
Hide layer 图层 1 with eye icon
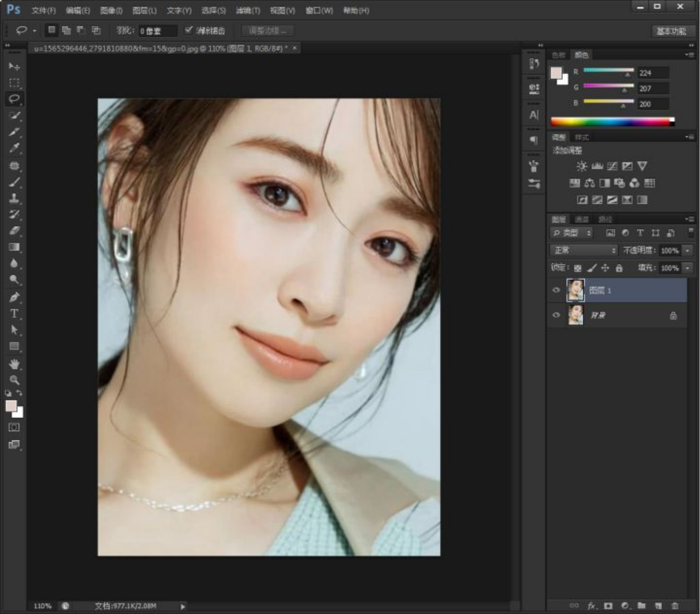pos(556,290)
